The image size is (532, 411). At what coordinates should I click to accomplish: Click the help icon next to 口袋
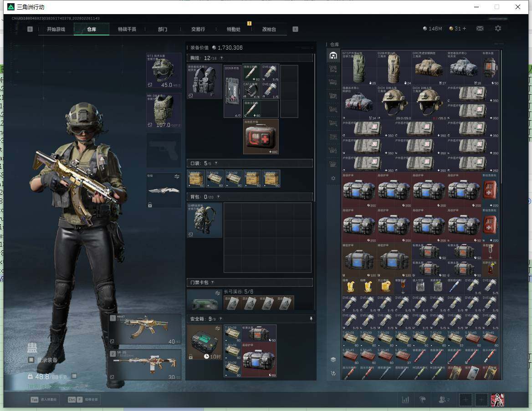pyautogui.click(x=216, y=163)
